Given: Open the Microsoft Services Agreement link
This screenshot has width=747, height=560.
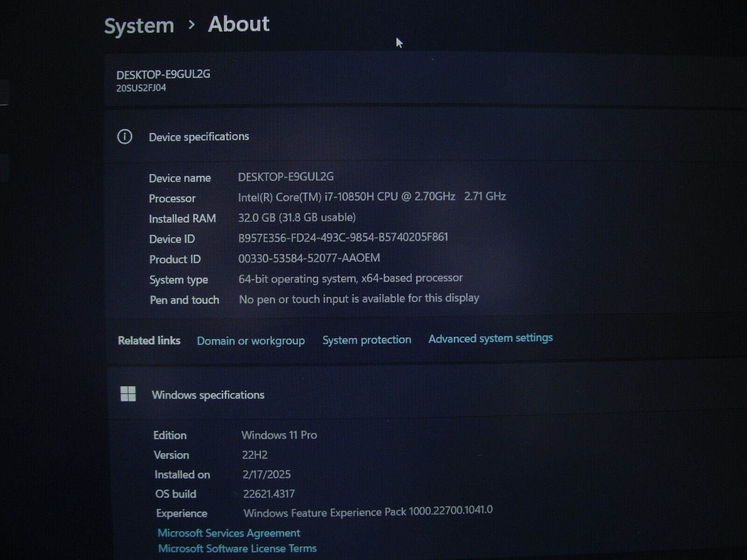Looking at the screenshot, I should pyautogui.click(x=229, y=533).
